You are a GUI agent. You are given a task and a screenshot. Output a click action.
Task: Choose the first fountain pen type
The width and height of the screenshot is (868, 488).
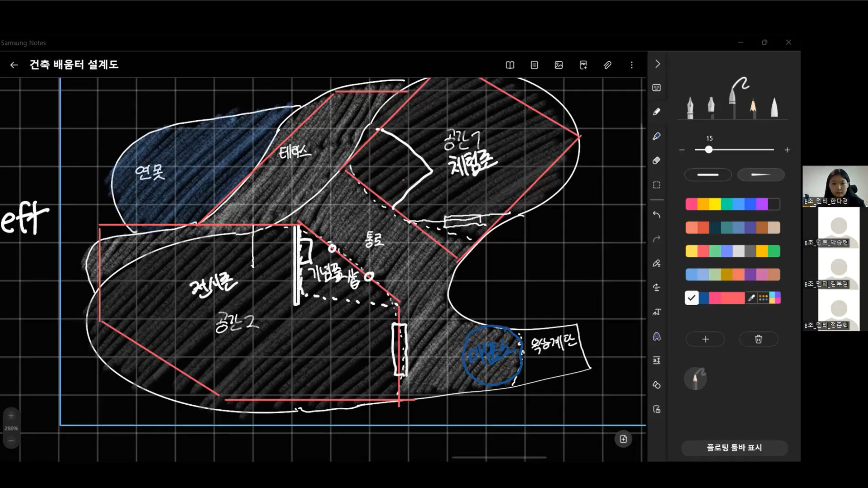click(690, 108)
